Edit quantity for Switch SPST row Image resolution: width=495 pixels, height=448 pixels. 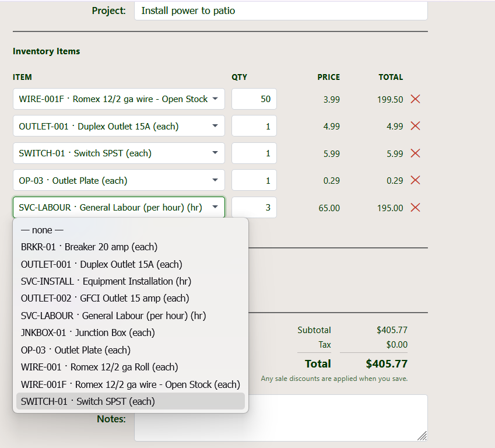pyautogui.click(x=254, y=153)
